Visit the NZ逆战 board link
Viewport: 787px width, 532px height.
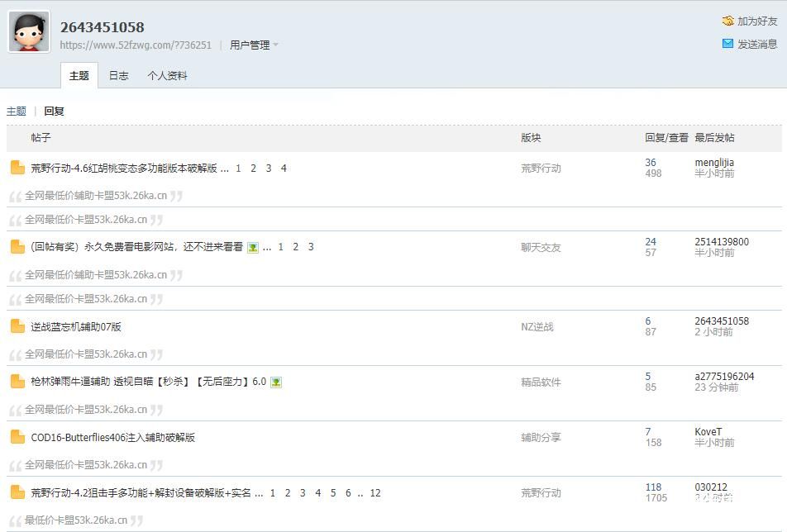537,327
